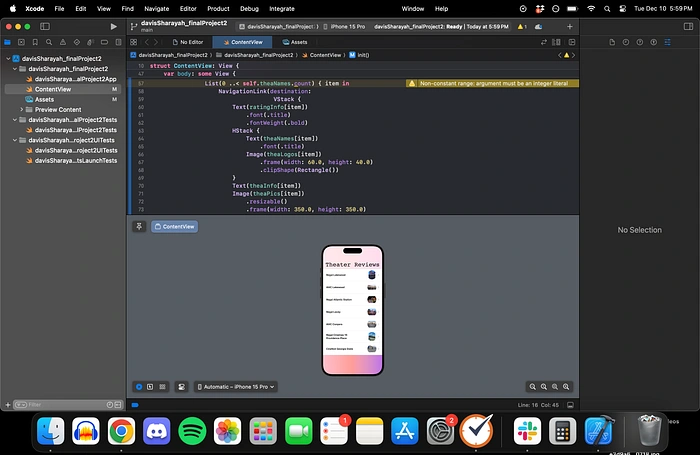Click the ContentView preview chip button

[x=174, y=226]
